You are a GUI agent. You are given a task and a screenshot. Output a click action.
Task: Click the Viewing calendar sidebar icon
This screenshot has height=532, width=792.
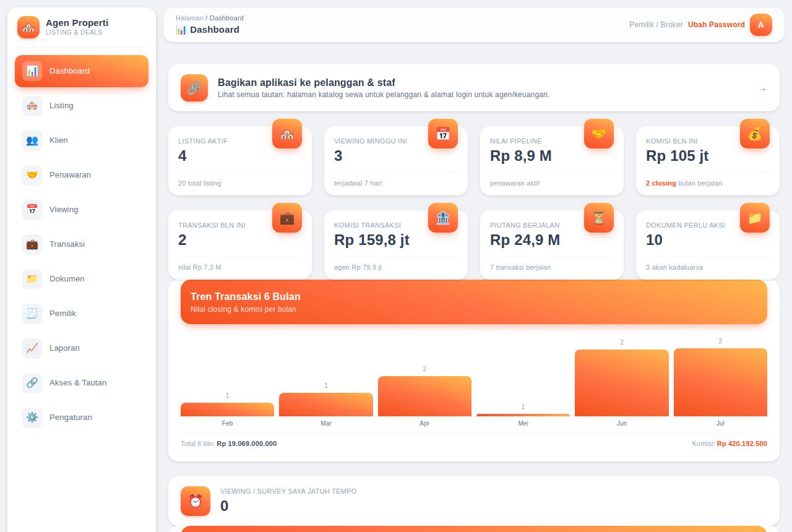click(32, 210)
